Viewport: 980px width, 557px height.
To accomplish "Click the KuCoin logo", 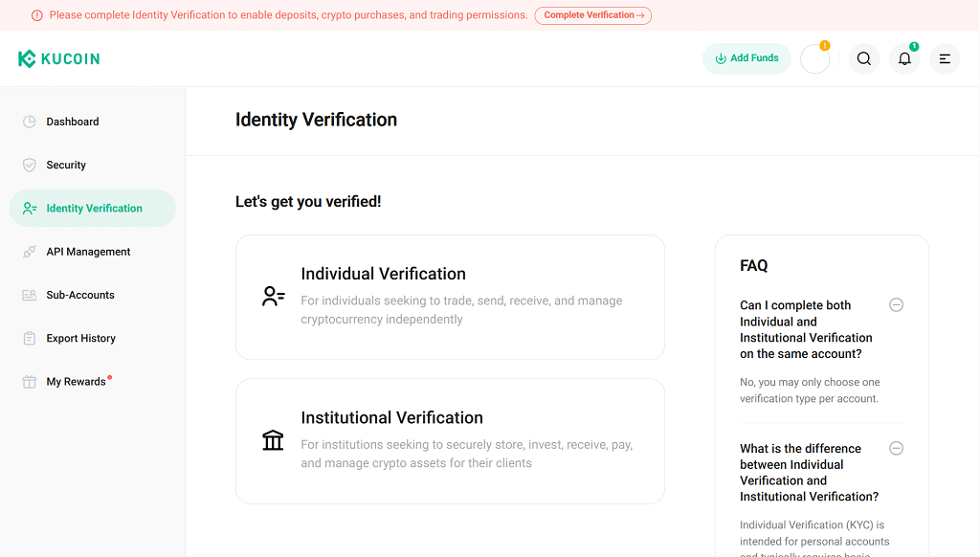I will 58,58.
